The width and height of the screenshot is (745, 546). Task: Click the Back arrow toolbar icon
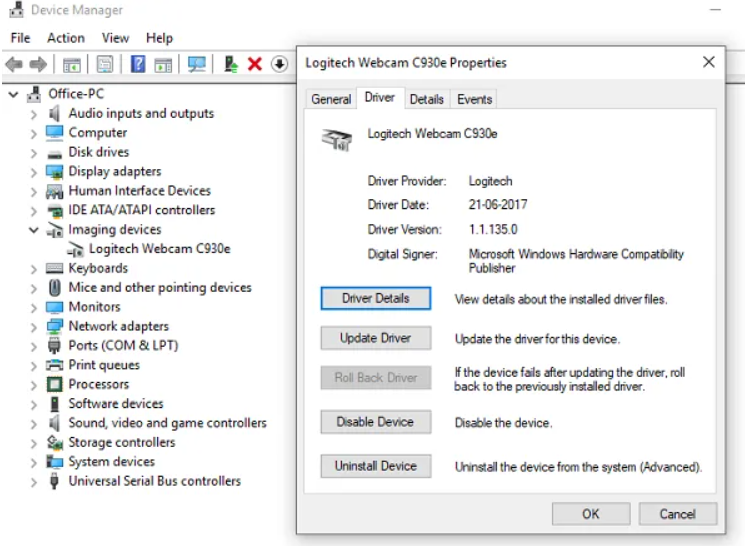(x=14, y=64)
